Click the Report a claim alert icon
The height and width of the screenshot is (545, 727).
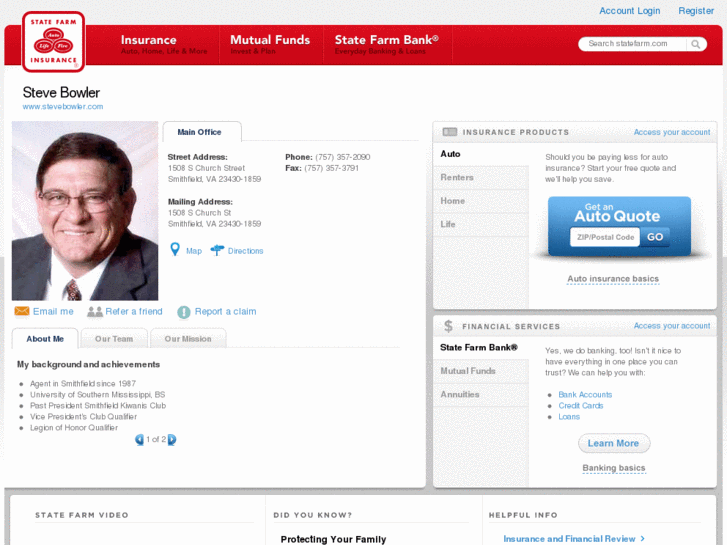point(184,312)
